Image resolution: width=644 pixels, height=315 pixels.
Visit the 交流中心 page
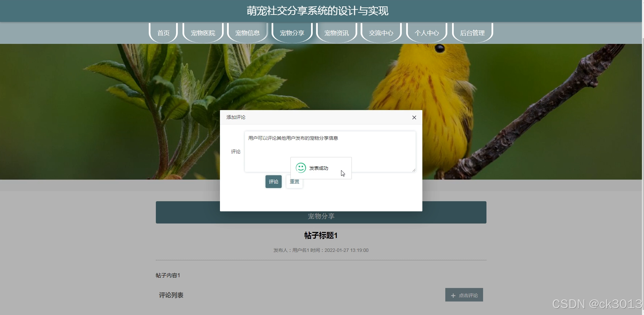coord(381,33)
